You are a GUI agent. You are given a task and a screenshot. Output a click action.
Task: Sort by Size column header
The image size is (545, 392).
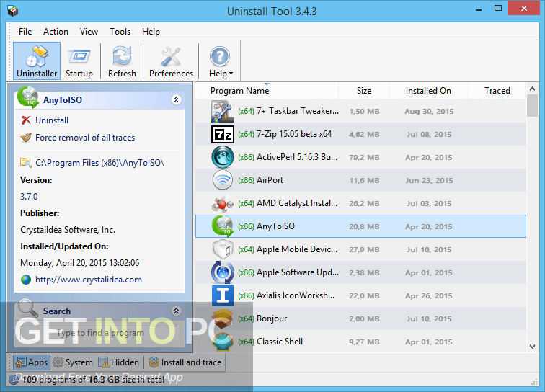(x=363, y=91)
